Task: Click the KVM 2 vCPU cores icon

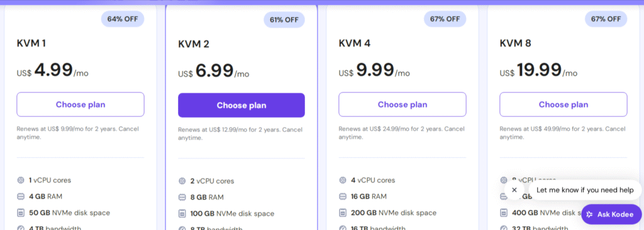Action: click(x=182, y=181)
